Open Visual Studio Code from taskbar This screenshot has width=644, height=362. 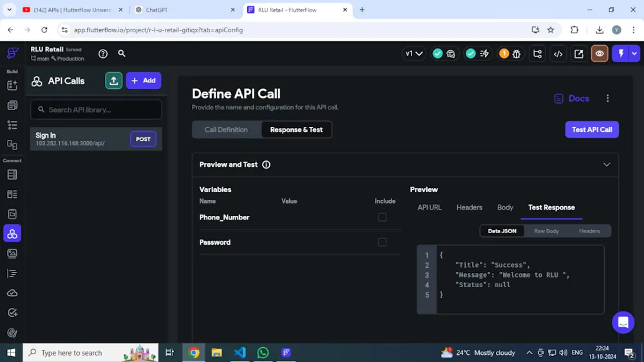(x=240, y=352)
